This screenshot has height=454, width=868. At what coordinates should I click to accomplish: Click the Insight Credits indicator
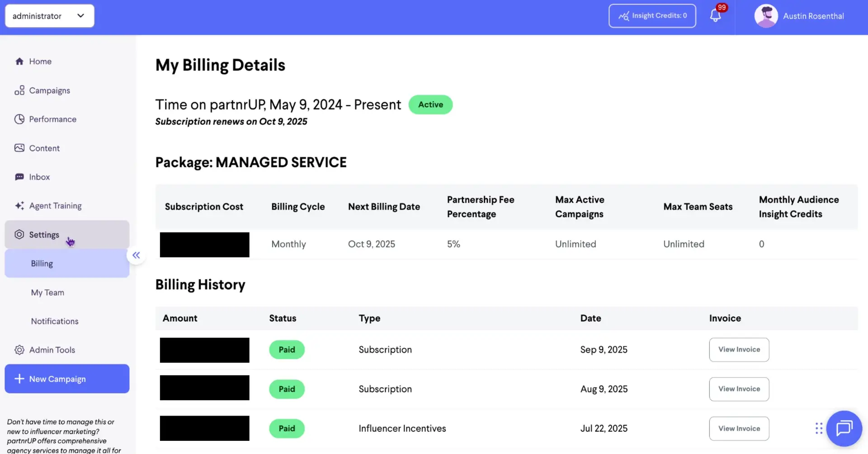click(652, 15)
